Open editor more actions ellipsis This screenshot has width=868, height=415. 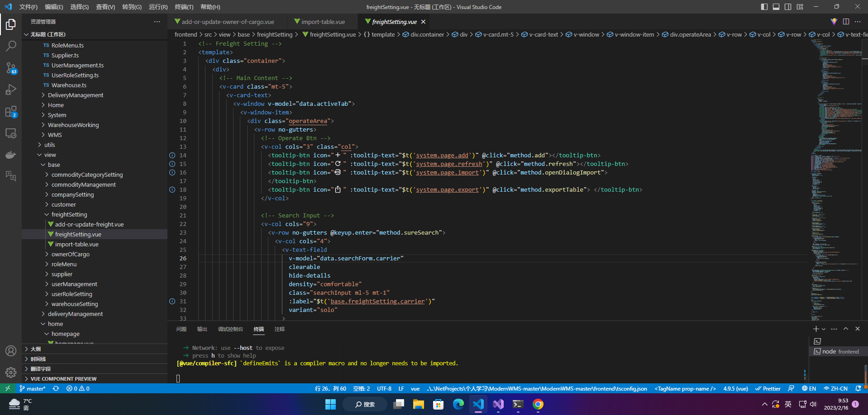(858, 22)
